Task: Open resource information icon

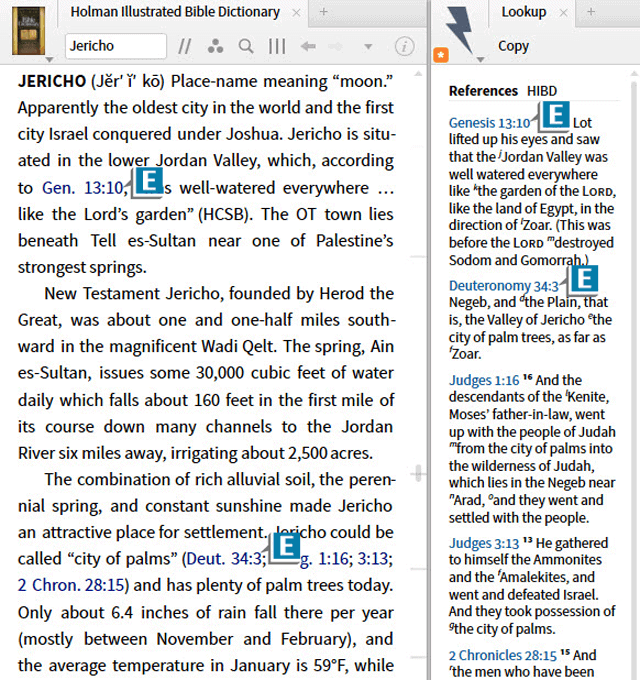Action: point(404,46)
